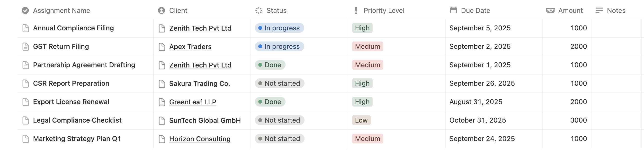Click the person icon in Client header
Image resolution: width=644 pixels, height=150 pixels.
[161, 10]
